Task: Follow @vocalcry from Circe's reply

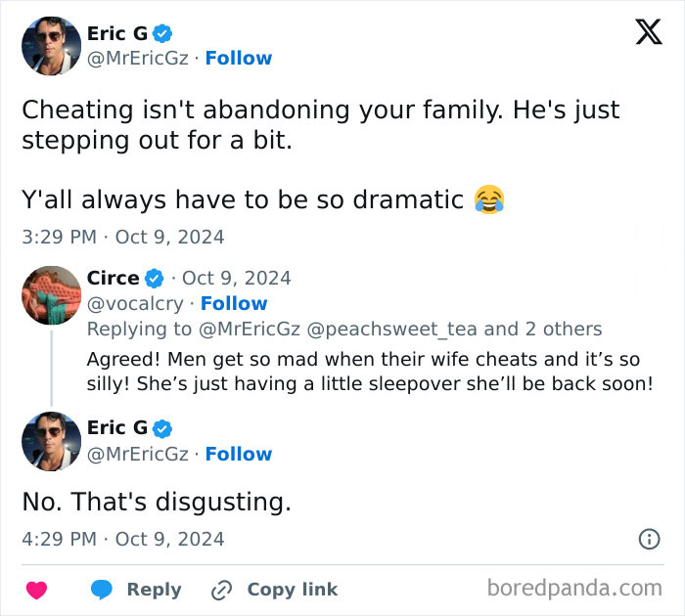Action: (x=234, y=303)
